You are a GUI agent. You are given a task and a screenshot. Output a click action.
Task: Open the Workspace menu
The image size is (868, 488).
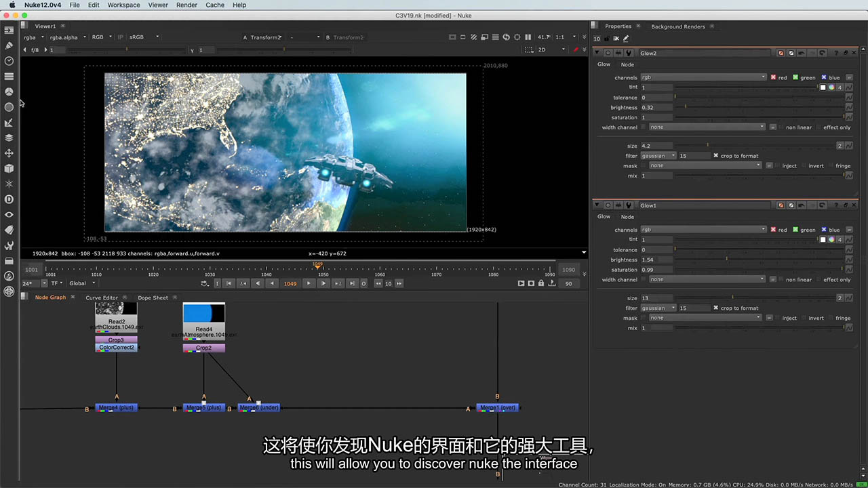coord(123,5)
